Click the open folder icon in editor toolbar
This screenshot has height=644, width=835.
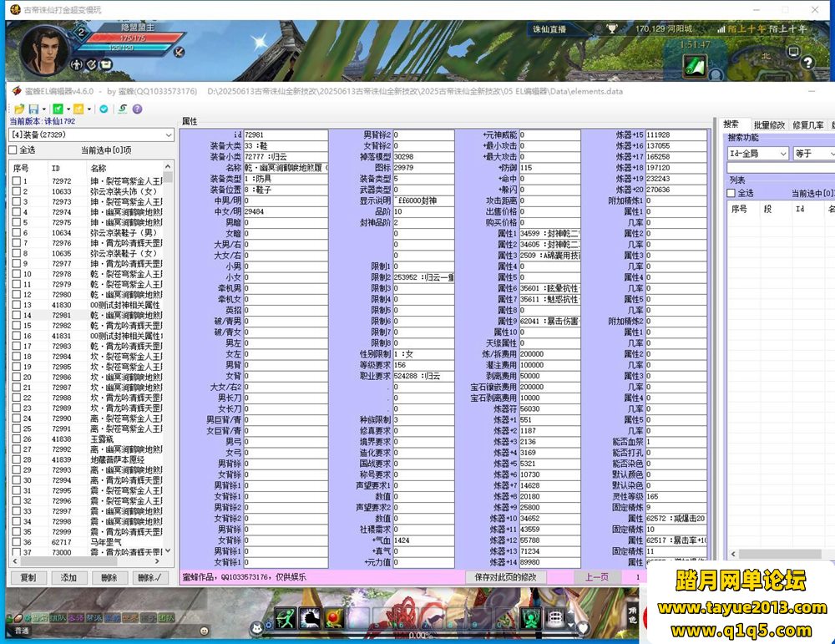(18, 109)
